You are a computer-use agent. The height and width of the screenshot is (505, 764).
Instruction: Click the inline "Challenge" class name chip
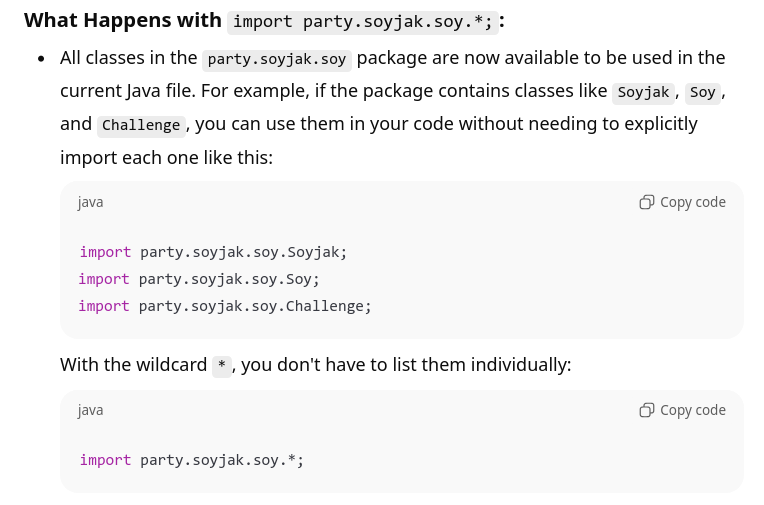[x=141, y=125]
